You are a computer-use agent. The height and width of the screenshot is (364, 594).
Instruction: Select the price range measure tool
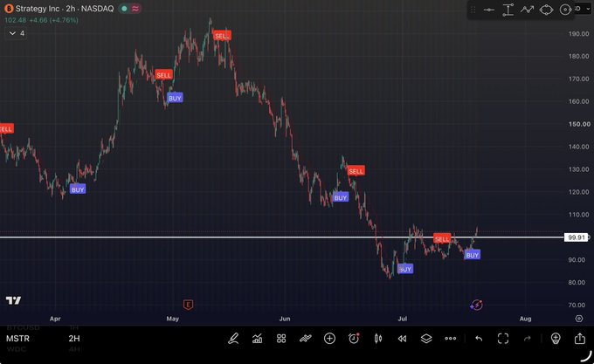coord(508,10)
